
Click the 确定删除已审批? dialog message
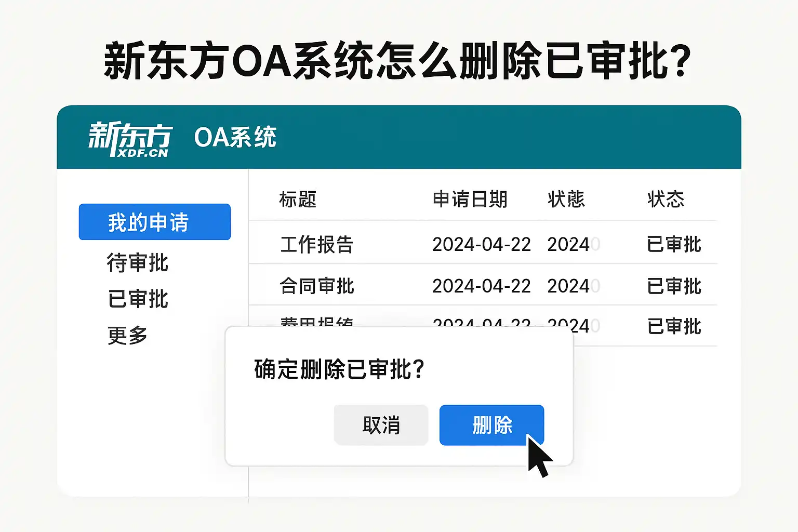pos(340,369)
